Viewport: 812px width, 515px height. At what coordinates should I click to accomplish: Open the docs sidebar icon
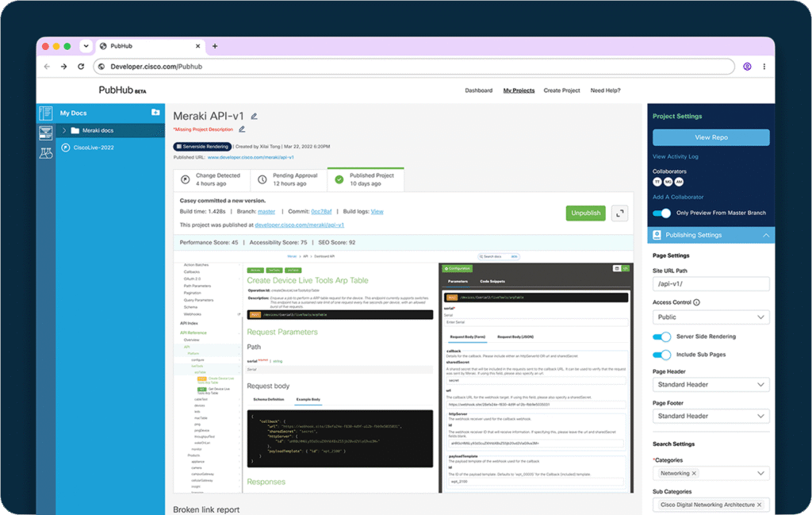point(45,113)
